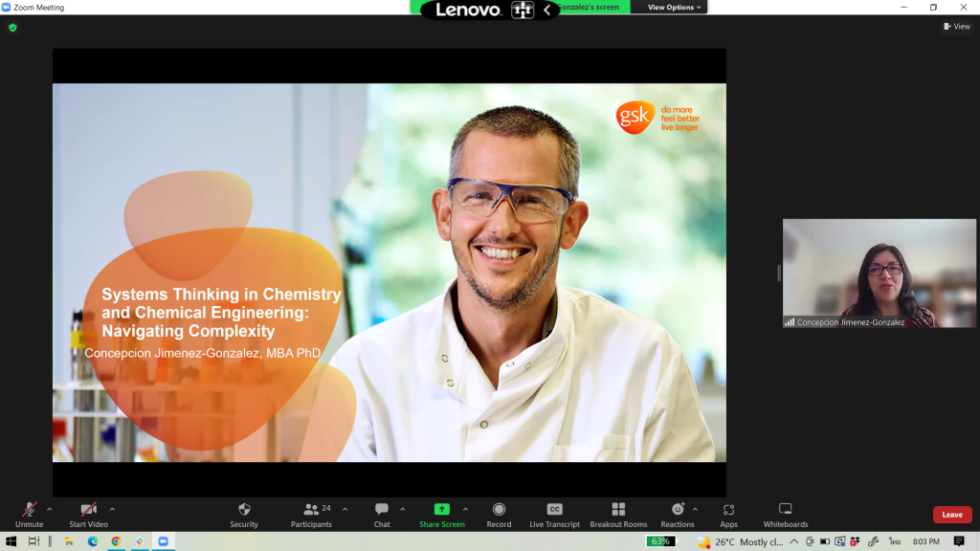Image resolution: width=980 pixels, height=551 pixels.
Task: Open the Chat panel
Action: tap(382, 515)
